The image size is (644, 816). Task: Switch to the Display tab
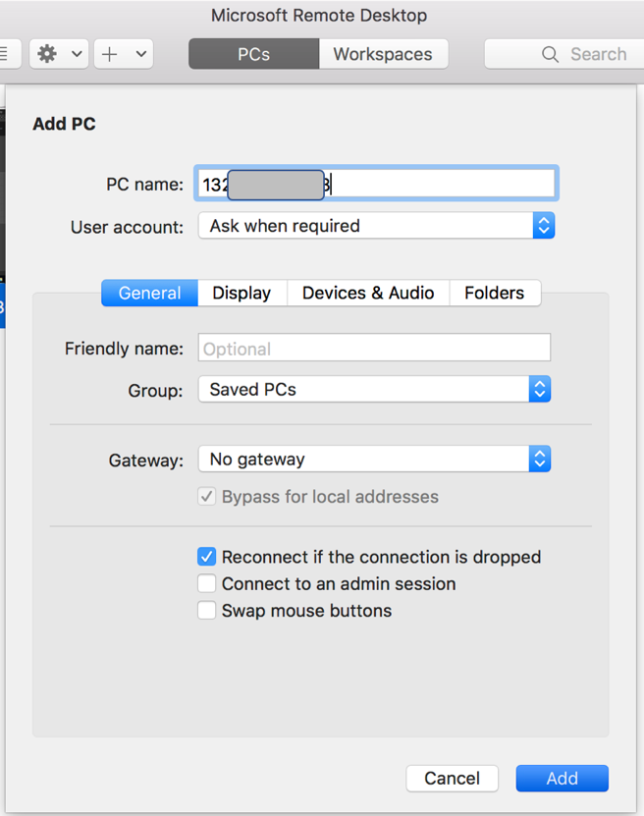tap(241, 293)
